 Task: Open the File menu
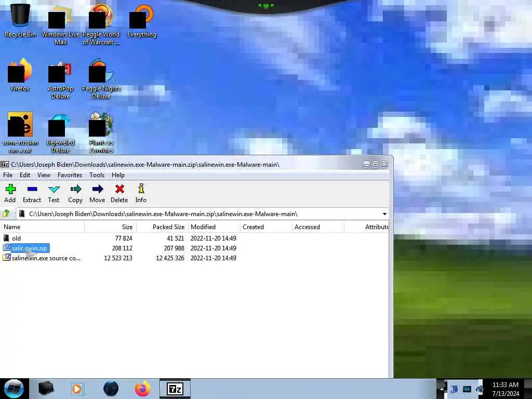coord(8,175)
